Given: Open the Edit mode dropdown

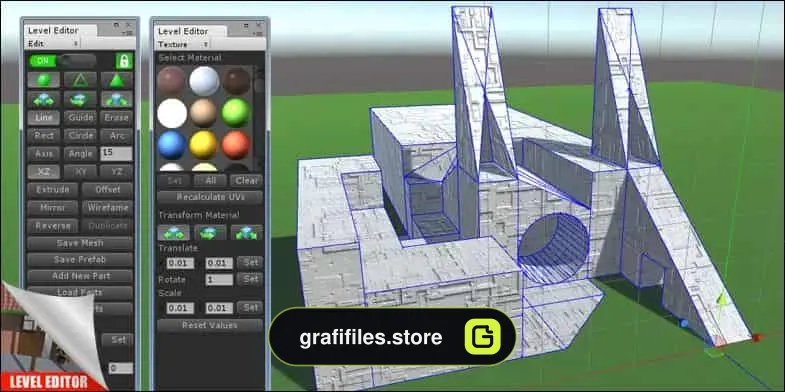Looking at the screenshot, I should pyautogui.click(x=53, y=44).
